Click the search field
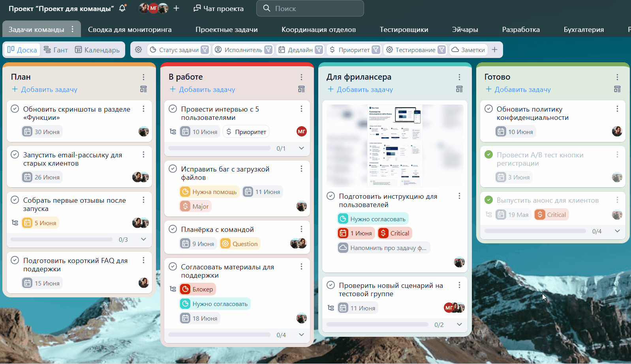This screenshot has width=631, height=364. tap(310, 8)
